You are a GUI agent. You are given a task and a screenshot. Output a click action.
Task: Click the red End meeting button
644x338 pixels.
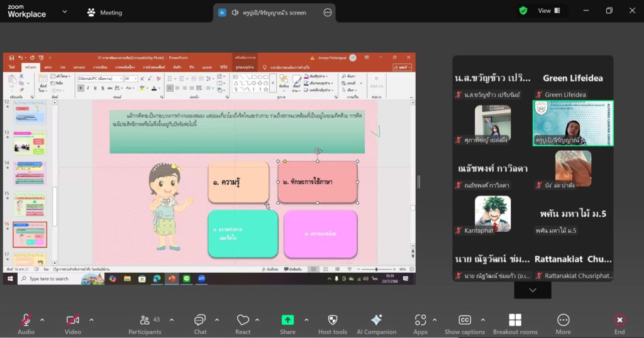619,320
